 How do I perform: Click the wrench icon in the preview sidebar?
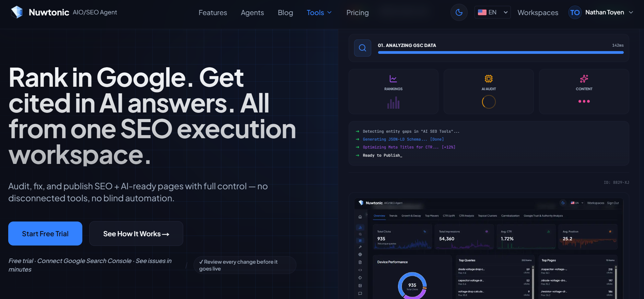[360, 247]
